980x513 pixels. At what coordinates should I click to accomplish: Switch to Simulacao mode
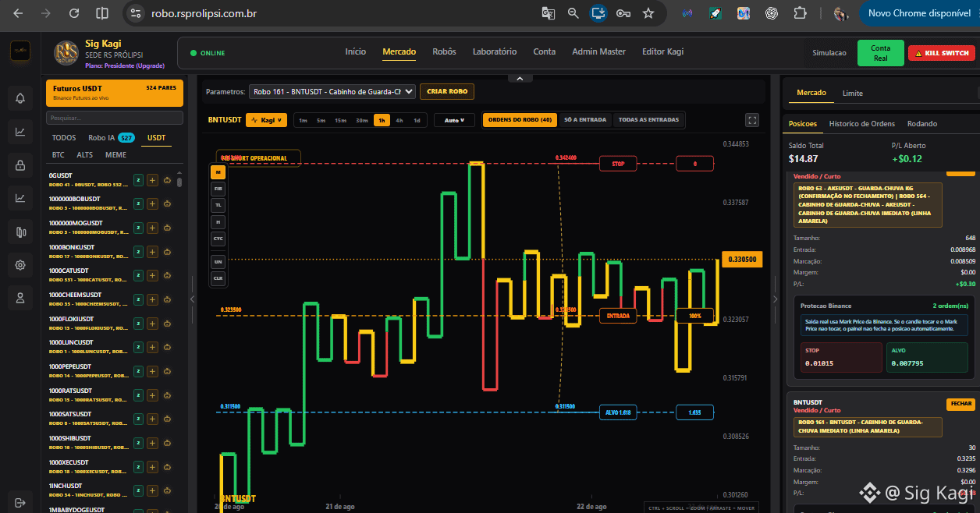829,53
